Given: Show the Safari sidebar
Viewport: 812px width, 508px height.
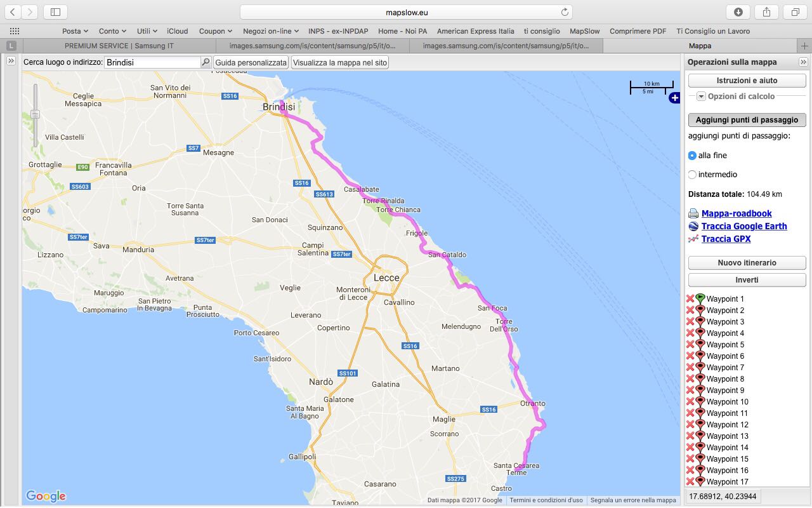Looking at the screenshot, I should coord(55,12).
